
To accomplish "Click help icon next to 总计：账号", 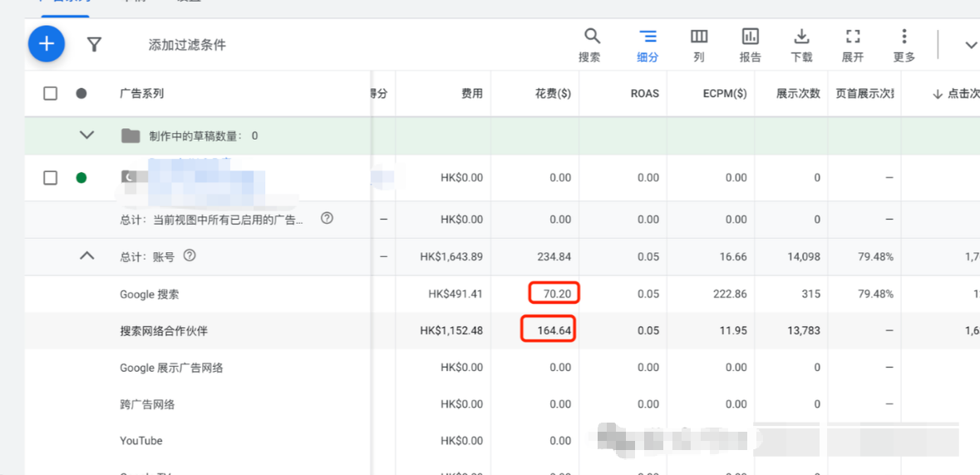I will click(x=190, y=256).
